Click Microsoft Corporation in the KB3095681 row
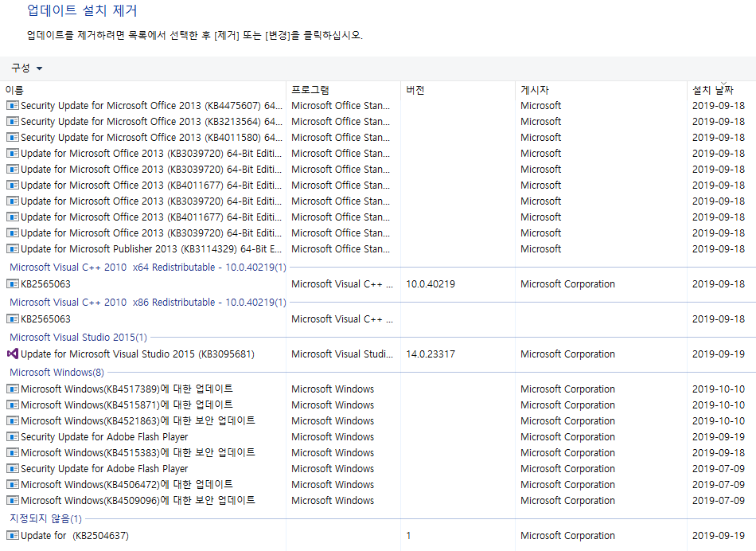Viewport: 756px width, 551px height. (567, 354)
